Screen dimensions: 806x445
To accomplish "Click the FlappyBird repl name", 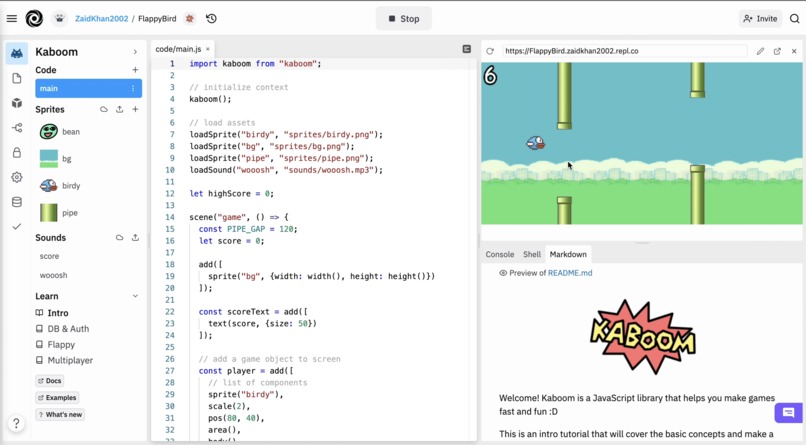I will click(x=157, y=18).
